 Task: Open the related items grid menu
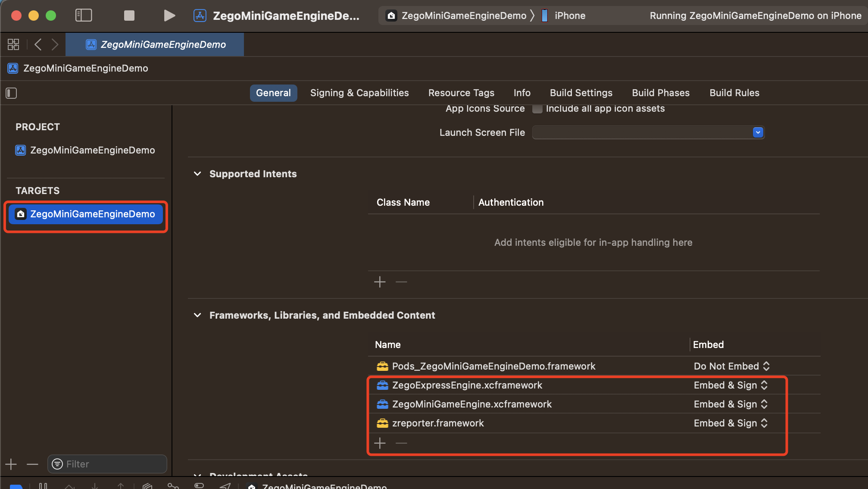click(13, 44)
